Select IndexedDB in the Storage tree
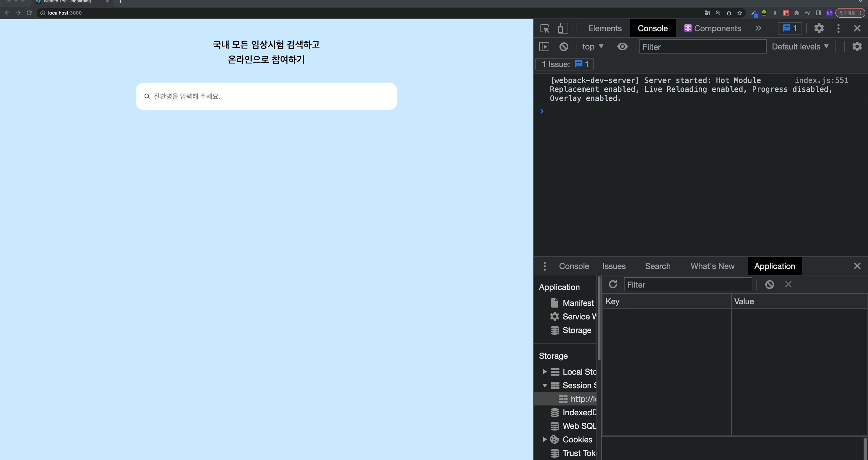The image size is (868, 460). pos(573,413)
